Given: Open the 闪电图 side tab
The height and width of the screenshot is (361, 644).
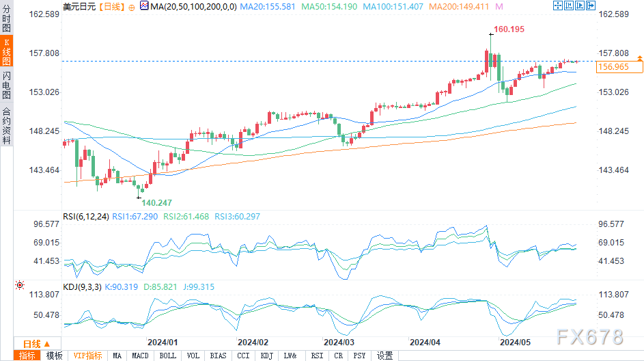Looking at the screenshot, I should click(7, 85).
